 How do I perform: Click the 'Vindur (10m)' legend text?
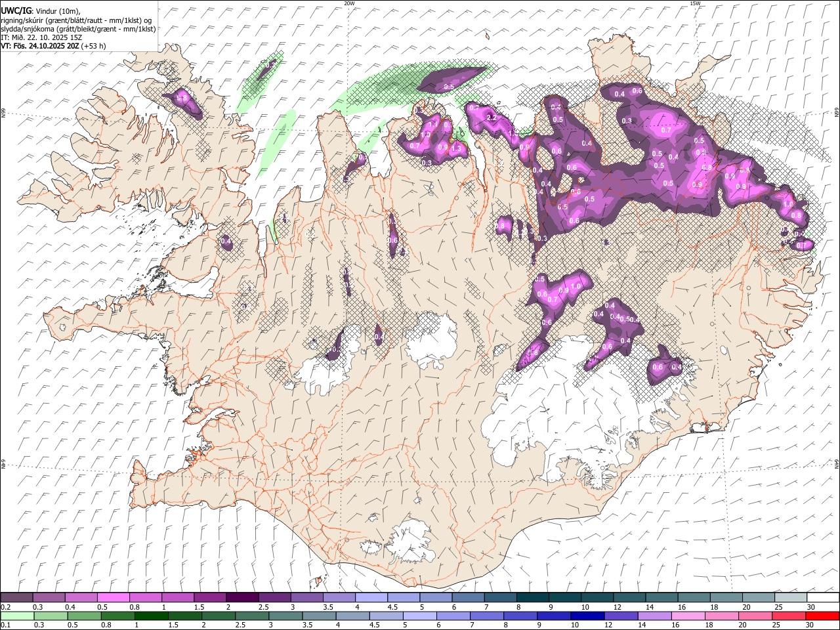pyautogui.click(x=57, y=11)
